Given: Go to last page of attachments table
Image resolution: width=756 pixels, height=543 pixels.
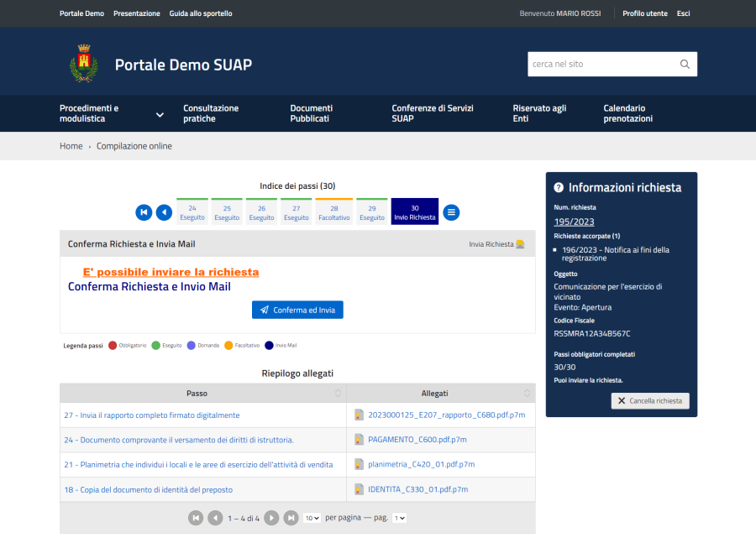Looking at the screenshot, I should tap(291, 518).
